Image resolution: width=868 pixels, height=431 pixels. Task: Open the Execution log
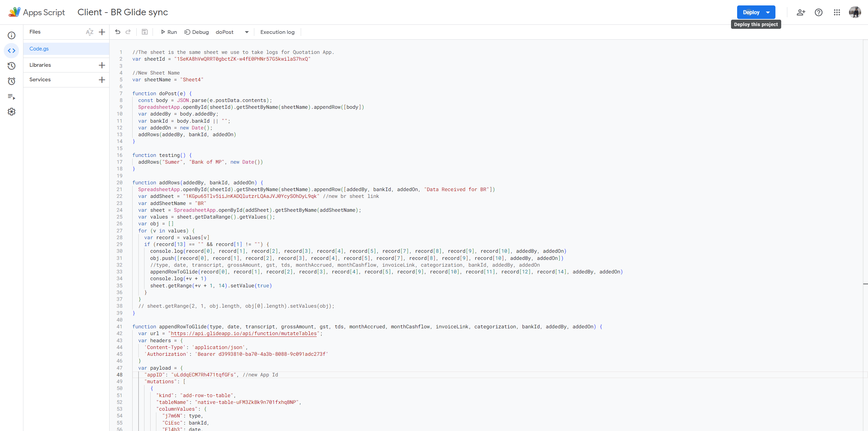tap(277, 32)
